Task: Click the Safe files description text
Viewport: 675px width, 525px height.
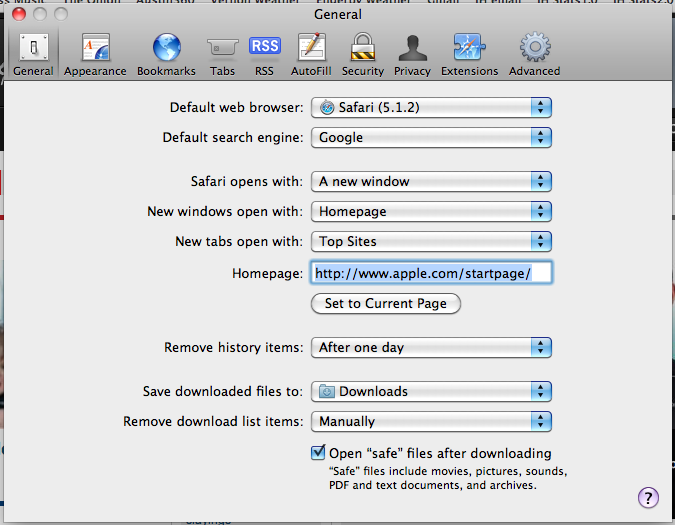Action: 448,479
